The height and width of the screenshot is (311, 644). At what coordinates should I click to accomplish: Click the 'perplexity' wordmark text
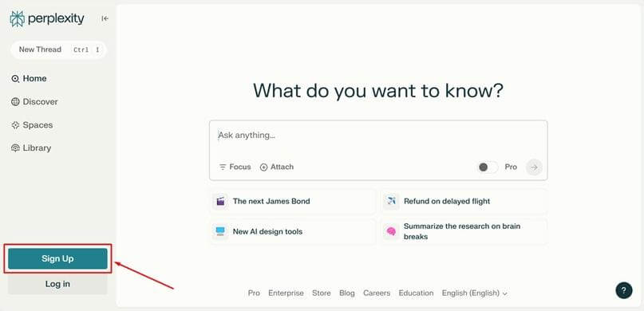(x=57, y=19)
